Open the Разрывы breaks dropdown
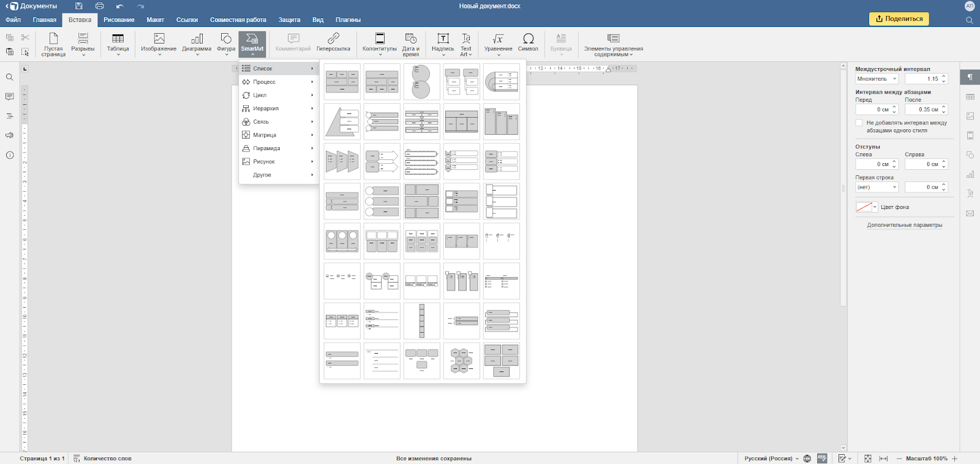This screenshot has width=980, height=464. click(83, 45)
